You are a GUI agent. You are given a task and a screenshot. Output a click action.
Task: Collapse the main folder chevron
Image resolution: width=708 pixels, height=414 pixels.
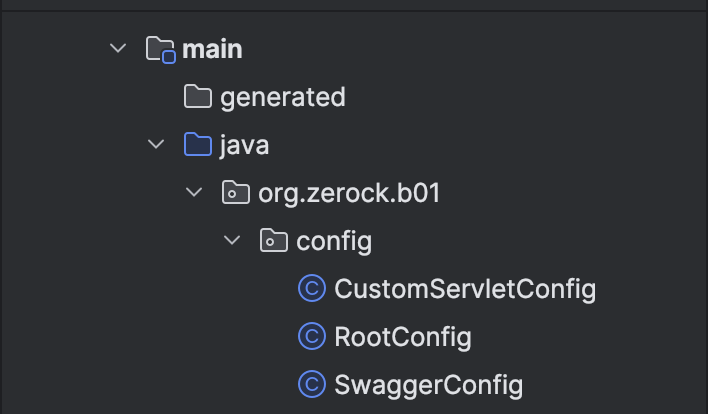coord(119,48)
